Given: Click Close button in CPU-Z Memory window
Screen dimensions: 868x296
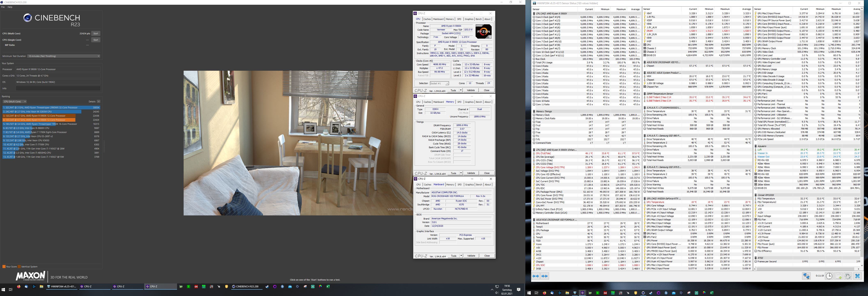Looking at the screenshot, I should click(x=487, y=173).
